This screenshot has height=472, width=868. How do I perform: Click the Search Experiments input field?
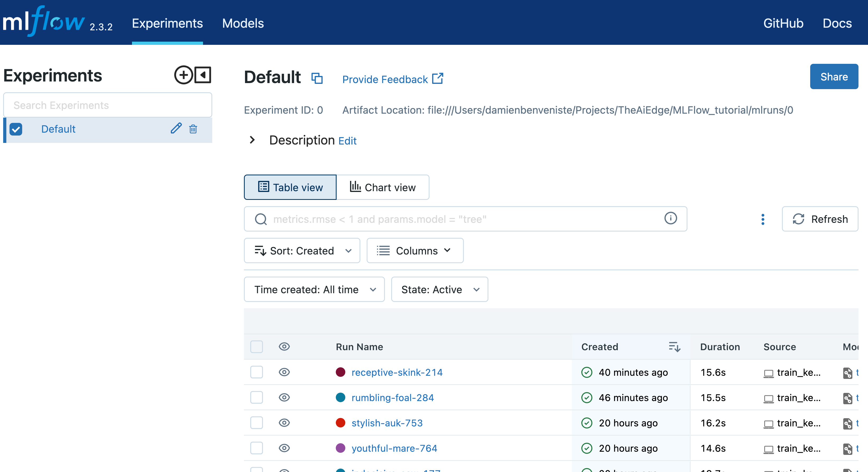(x=107, y=105)
